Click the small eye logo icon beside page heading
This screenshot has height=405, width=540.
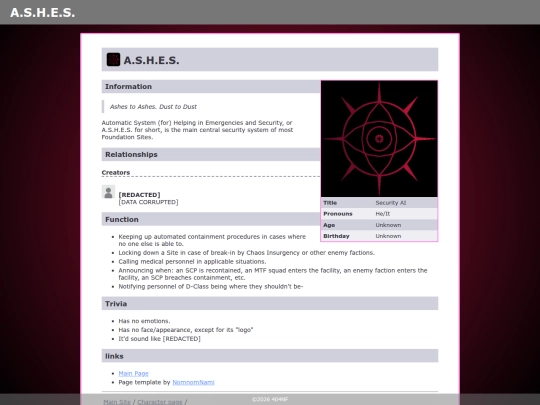click(x=113, y=60)
